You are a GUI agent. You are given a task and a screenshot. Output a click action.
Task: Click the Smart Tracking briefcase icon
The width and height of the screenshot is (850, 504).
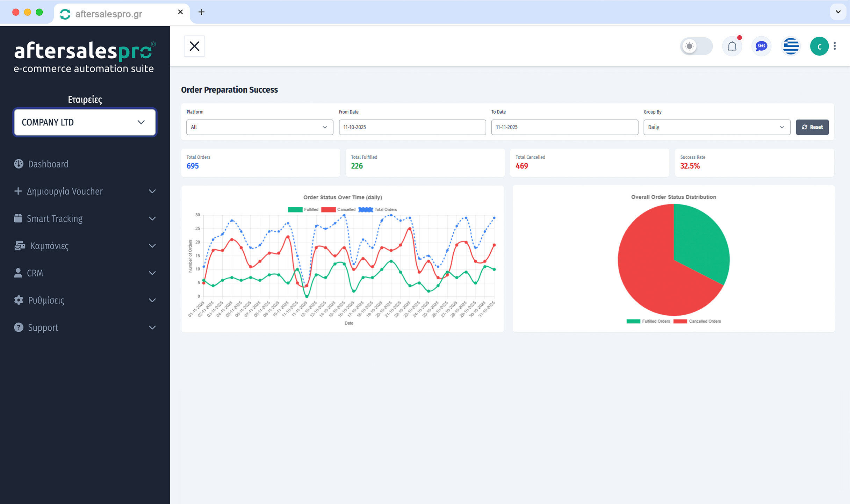(18, 218)
